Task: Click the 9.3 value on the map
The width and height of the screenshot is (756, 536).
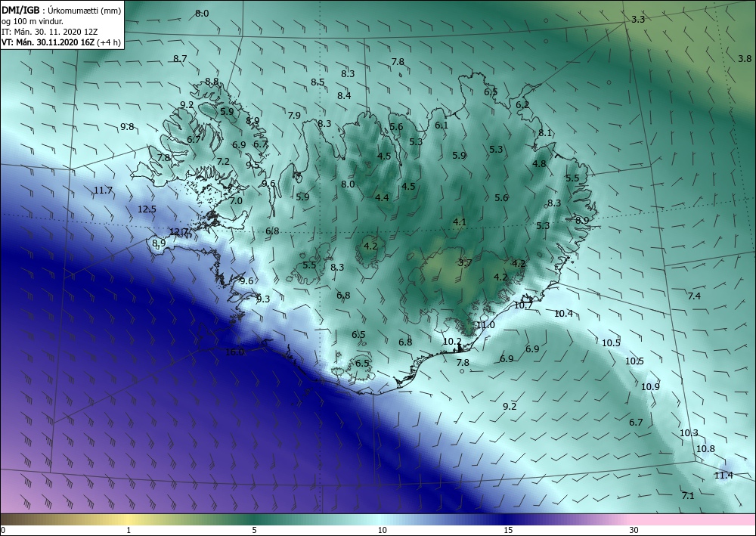Action: [263, 299]
